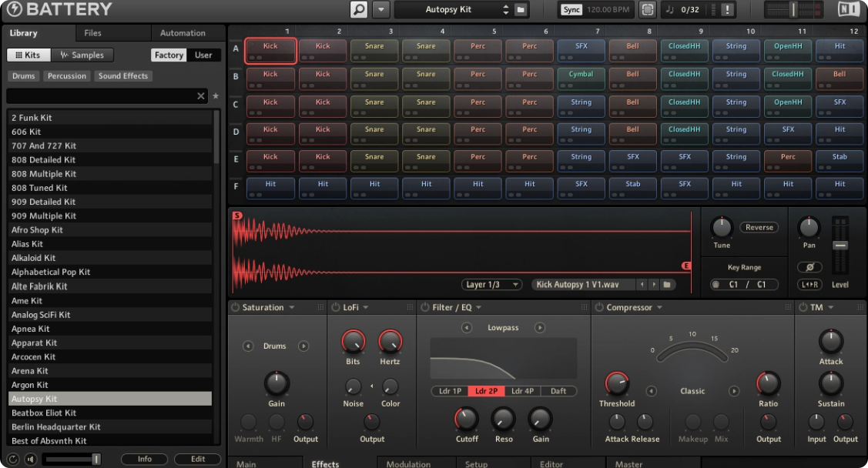This screenshot has height=468, width=868.
Task: Select Ldr 4P filter mode
Action: pos(522,391)
